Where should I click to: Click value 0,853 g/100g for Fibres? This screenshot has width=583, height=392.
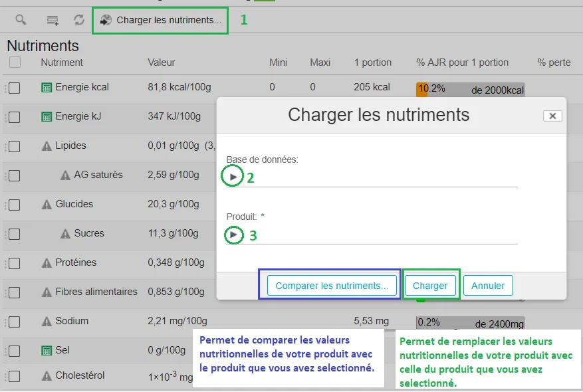click(x=176, y=292)
